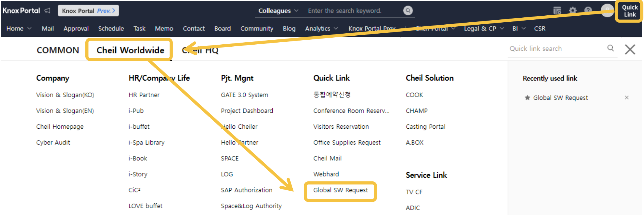The image size is (644, 215).
Task: Visit the Cheil Homepage link
Action: point(60,127)
